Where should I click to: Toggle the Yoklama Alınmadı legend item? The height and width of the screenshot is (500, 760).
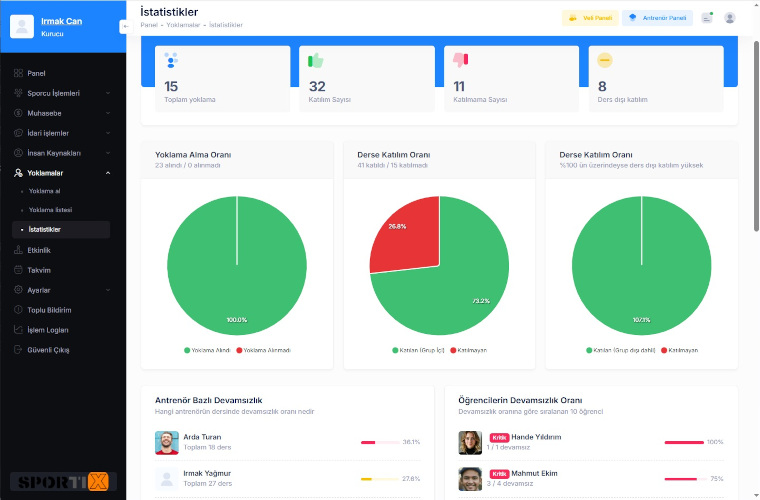click(263, 350)
